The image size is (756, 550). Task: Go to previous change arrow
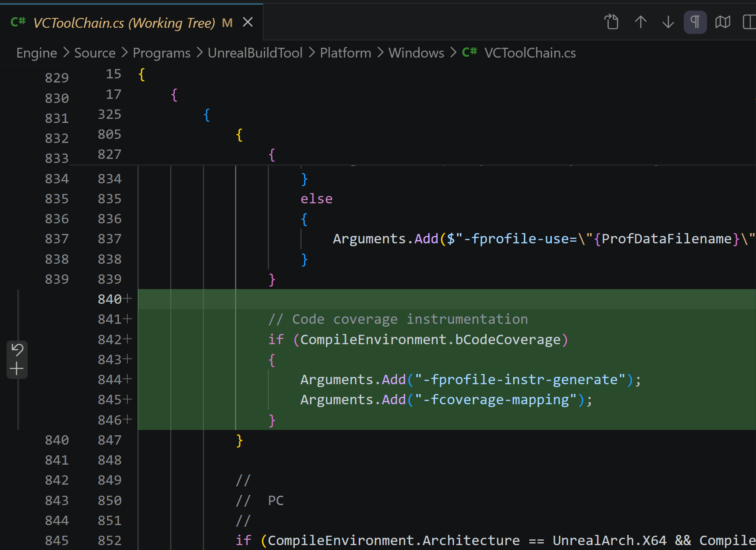(640, 22)
